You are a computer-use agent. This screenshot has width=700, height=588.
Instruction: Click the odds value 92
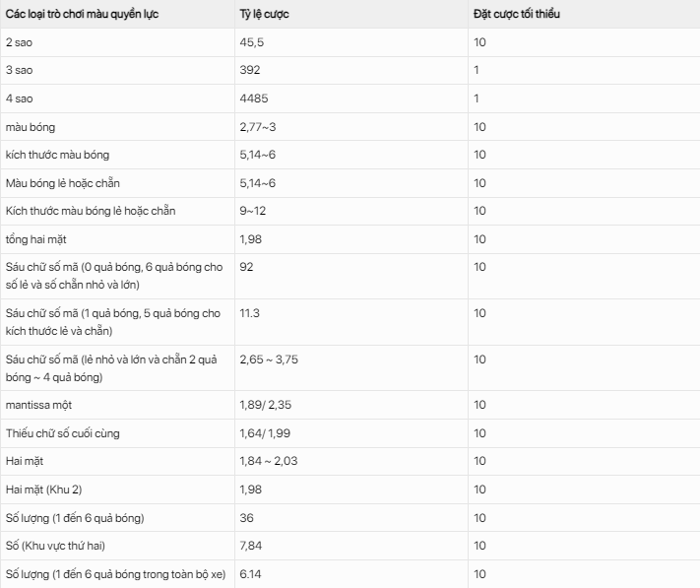pyautogui.click(x=246, y=266)
